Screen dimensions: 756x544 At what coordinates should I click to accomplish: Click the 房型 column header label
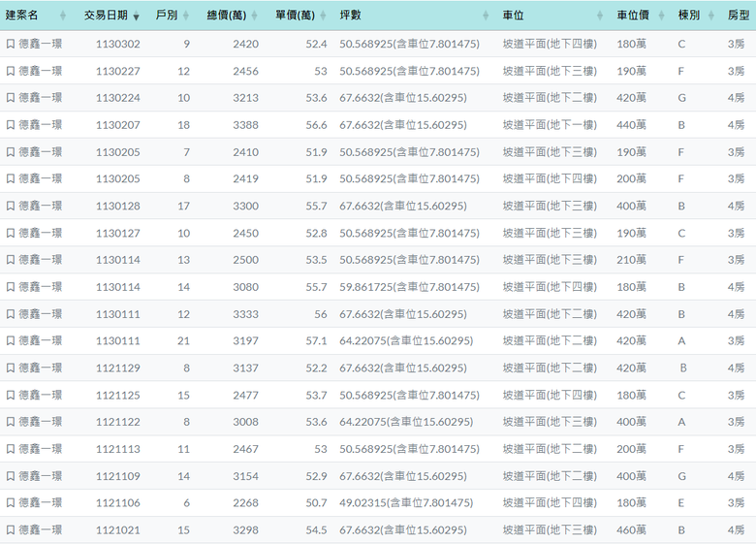click(739, 16)
